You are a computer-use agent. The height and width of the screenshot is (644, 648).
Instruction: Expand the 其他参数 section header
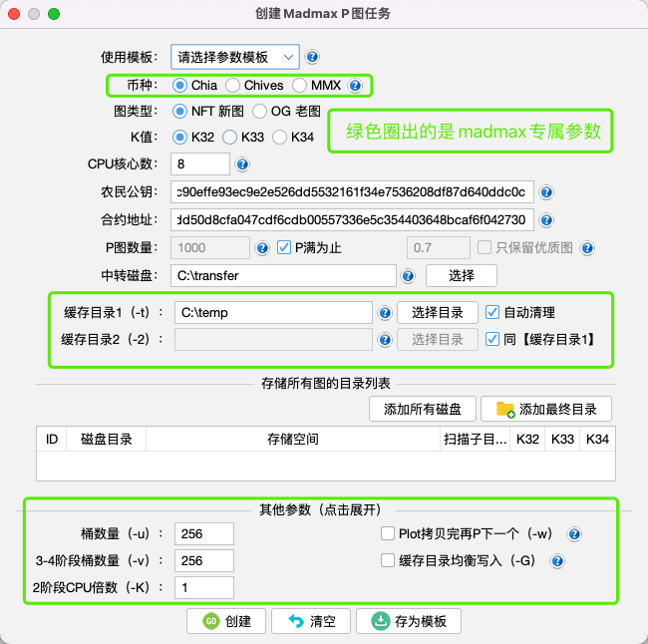[x=321, y=508]
